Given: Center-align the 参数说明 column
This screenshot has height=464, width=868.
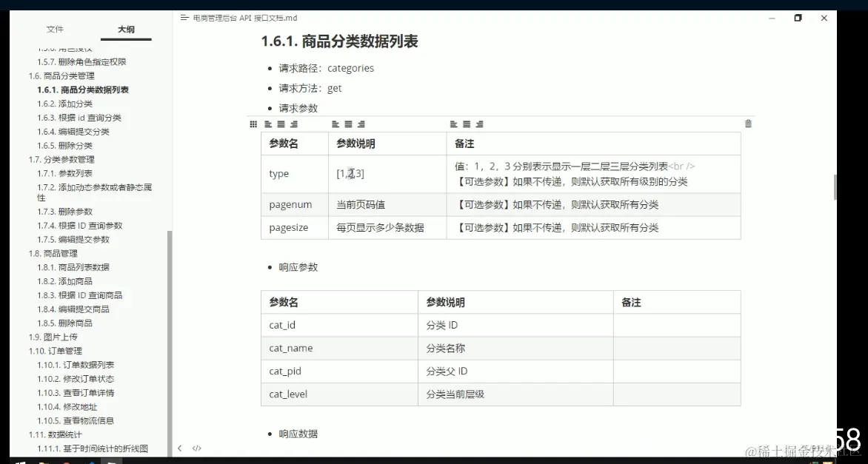Looking at the screenshot, I should coord(348,124).
